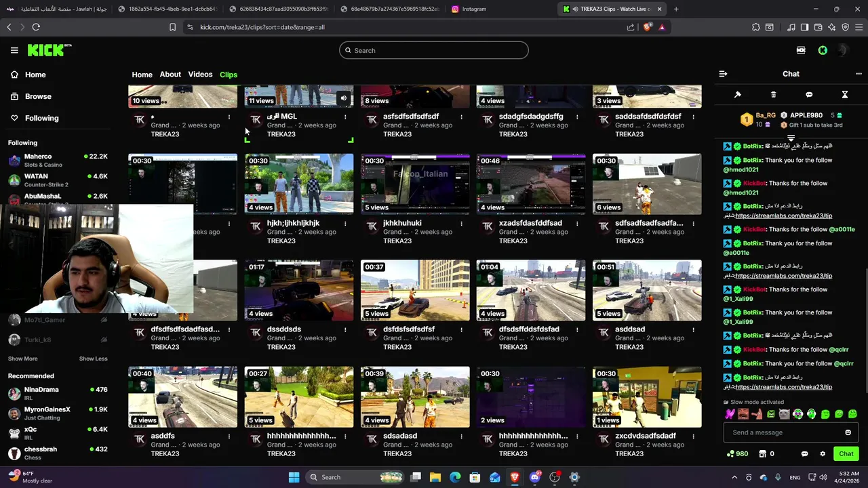Play the dssddsds clip thumbnail
Screen dimensions: 868x488
tap(299, 290)
